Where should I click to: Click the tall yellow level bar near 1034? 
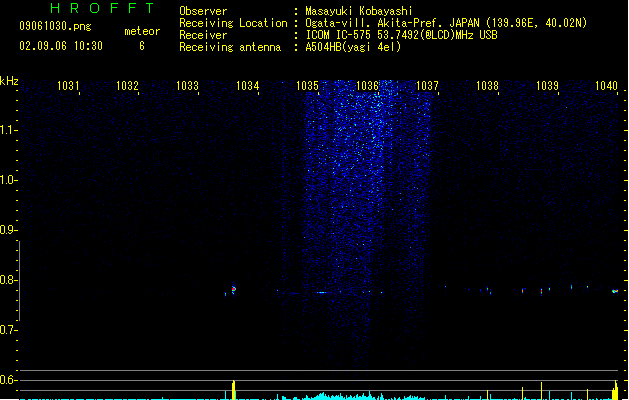point(233,390)
